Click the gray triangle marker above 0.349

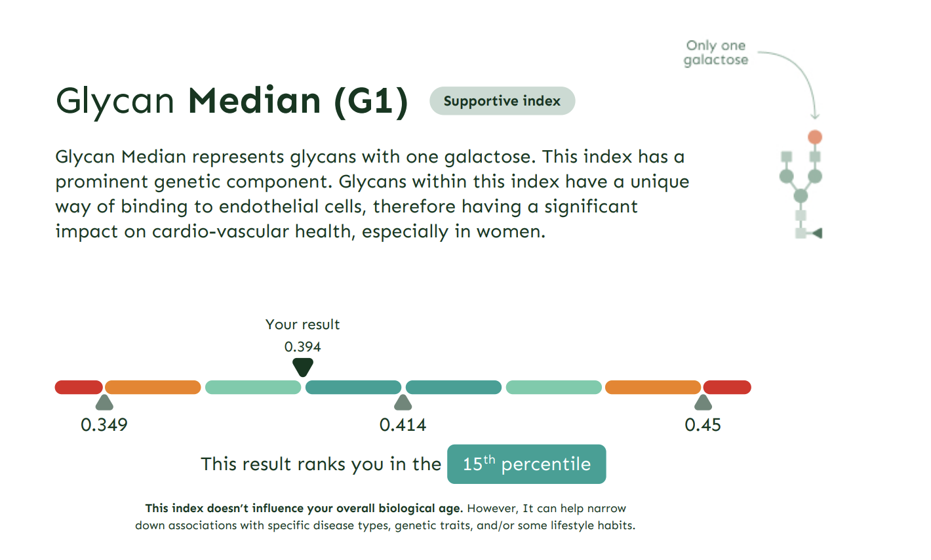point(104,403)
